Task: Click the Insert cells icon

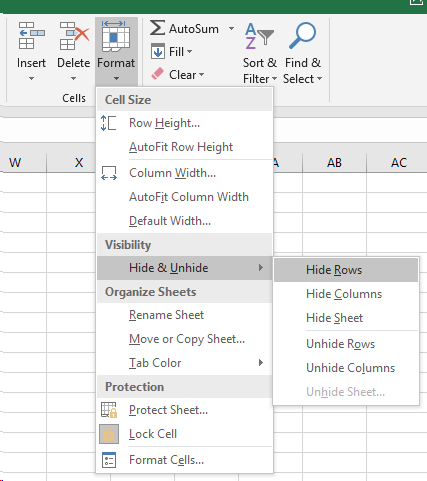Action: pyautogui.click(x=32, y=36)
